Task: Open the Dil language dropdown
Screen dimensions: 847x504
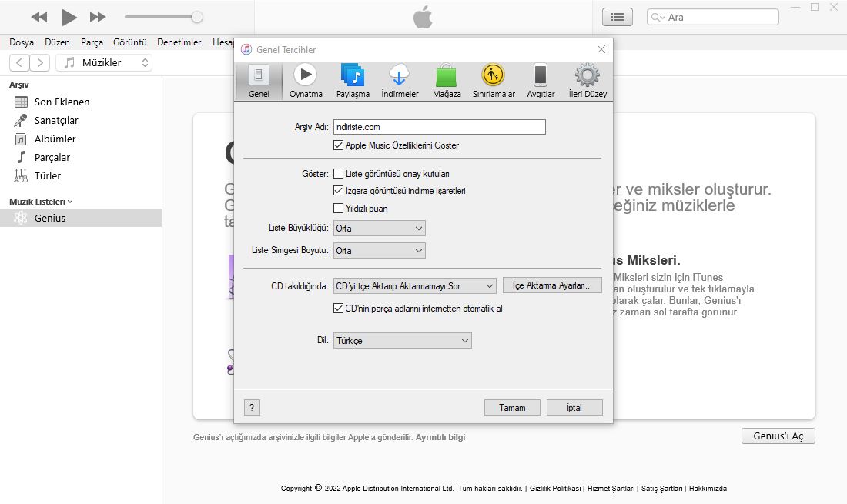Action: [x=403, y=341]
